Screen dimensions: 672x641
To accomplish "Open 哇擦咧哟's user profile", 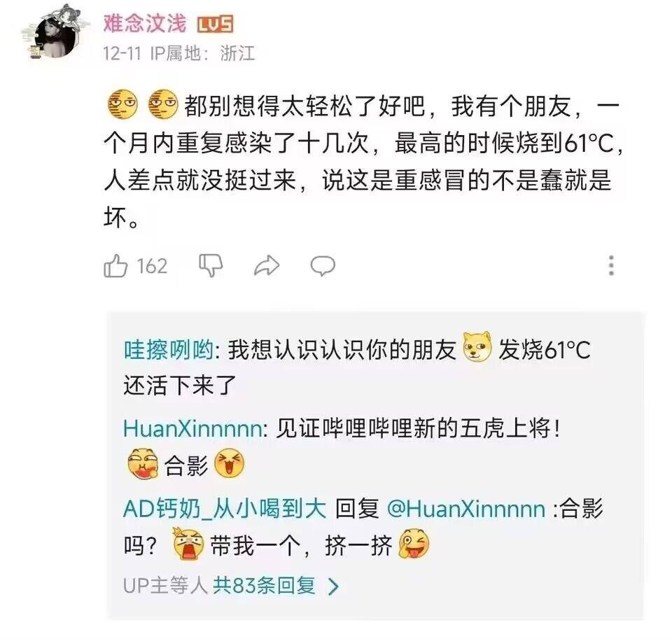I will [x=169, y=350].
